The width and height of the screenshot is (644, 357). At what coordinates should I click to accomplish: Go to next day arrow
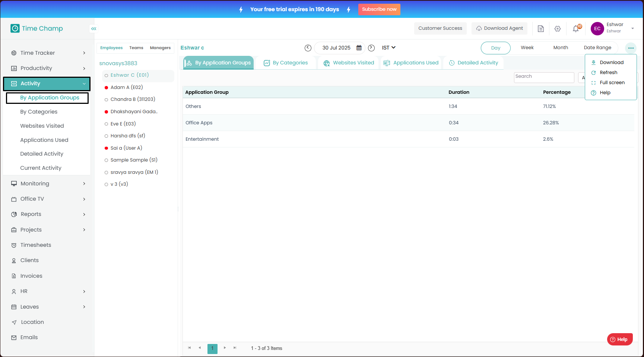pos(371,48)
